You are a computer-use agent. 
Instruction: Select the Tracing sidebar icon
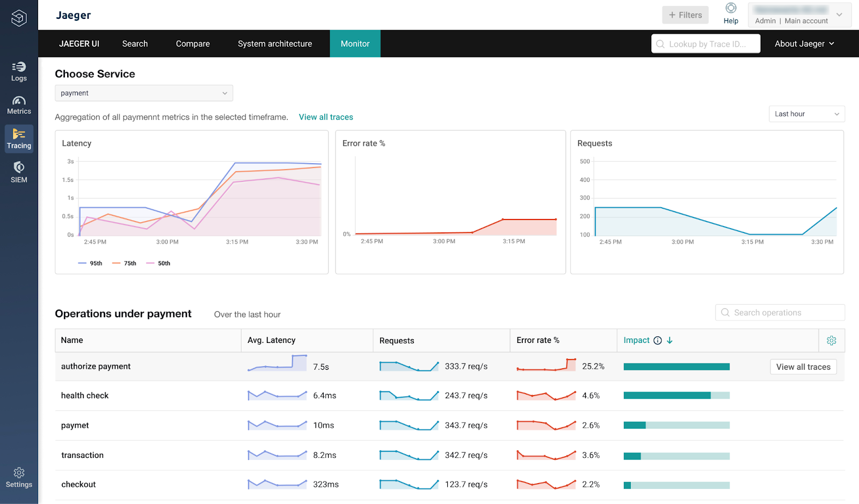[x=19, y=134]
